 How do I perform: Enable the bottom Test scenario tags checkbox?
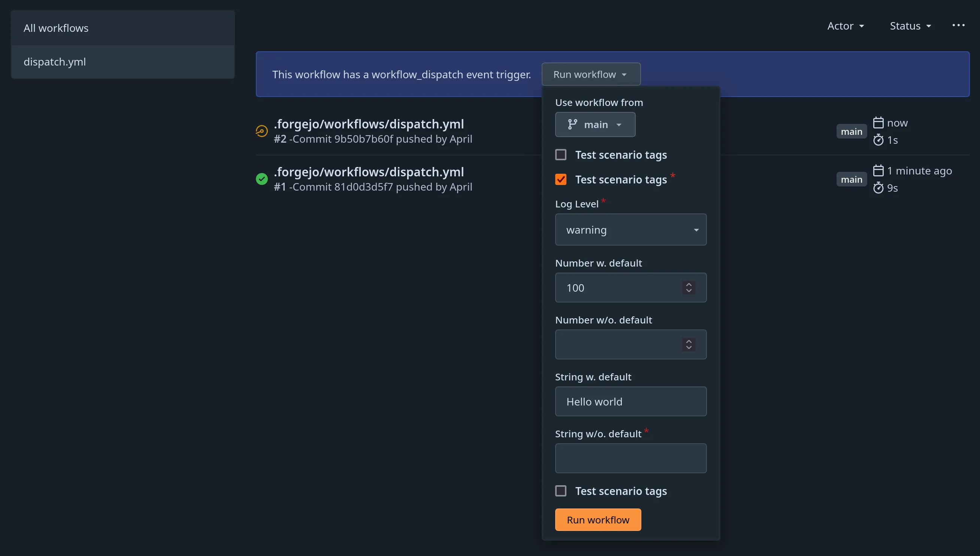click(561, 491)
